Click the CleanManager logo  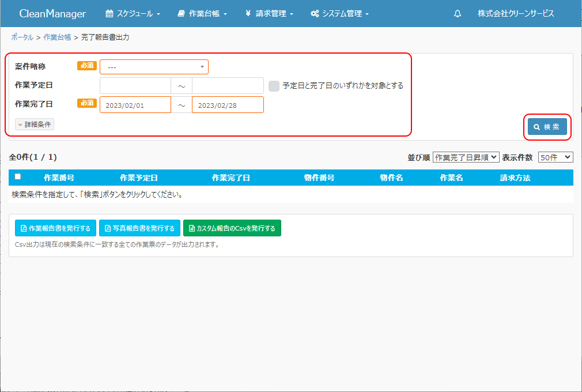click(x=52, y=14)
